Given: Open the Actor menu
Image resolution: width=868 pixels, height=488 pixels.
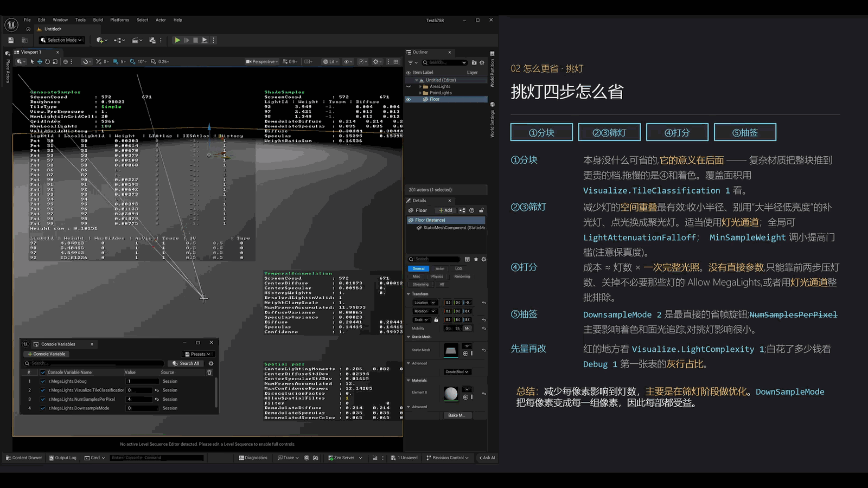Looking at the screenshot, I should (x=161, y=20).
